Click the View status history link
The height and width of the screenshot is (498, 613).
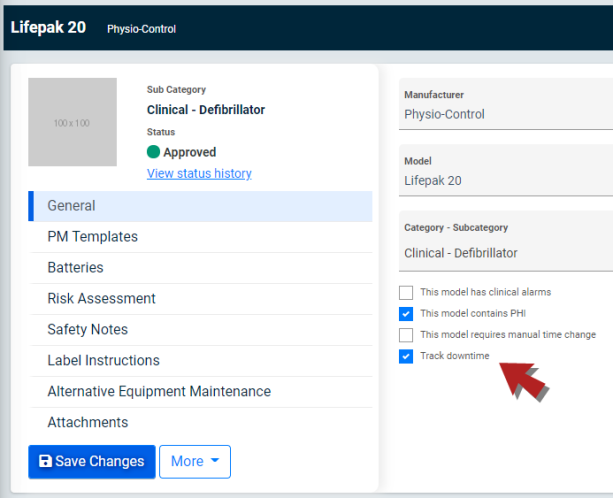pos(199,174)
